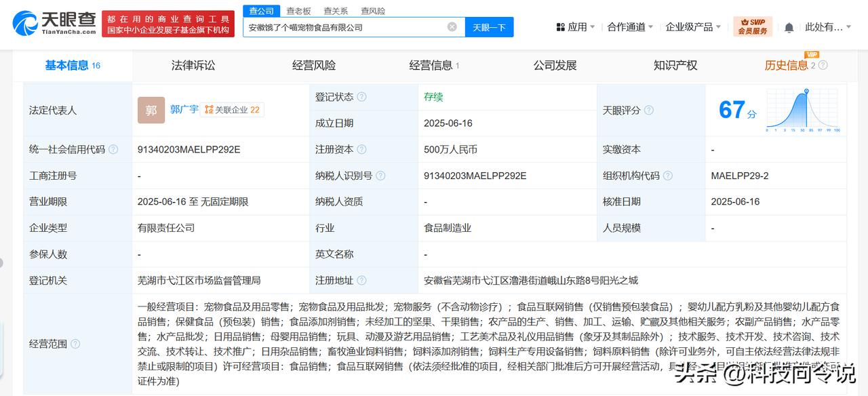This screenshot has width=868, height=396.
Task: Switch to the 法律诉讼 tab
Action: click(193, 65)
